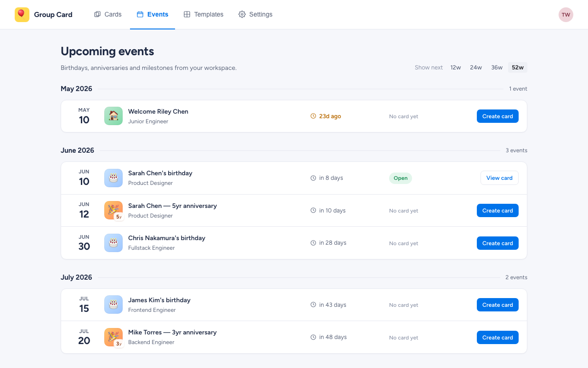This screenshot has width=588, height=368.
Task: Click the Group Card brand name
Action: click(53, 15)
